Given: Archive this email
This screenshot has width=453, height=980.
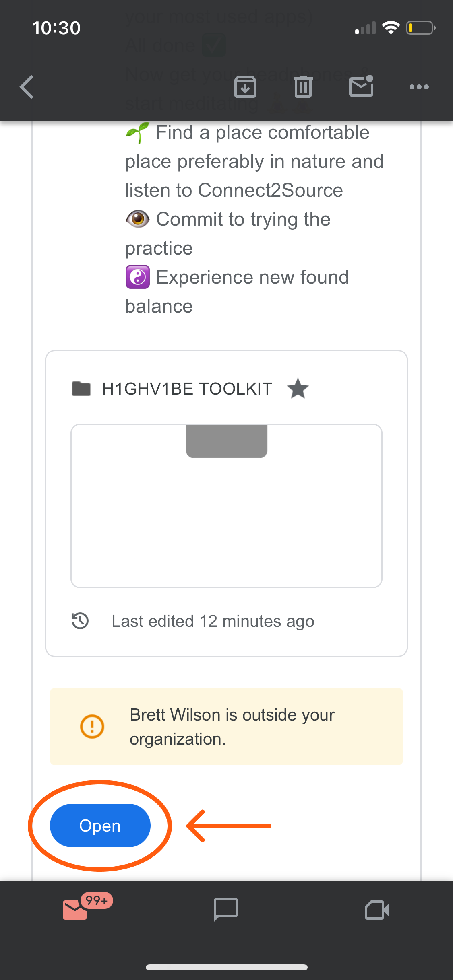Looking at the screenshot, I should pyautogui.click(x=245, y=87).
